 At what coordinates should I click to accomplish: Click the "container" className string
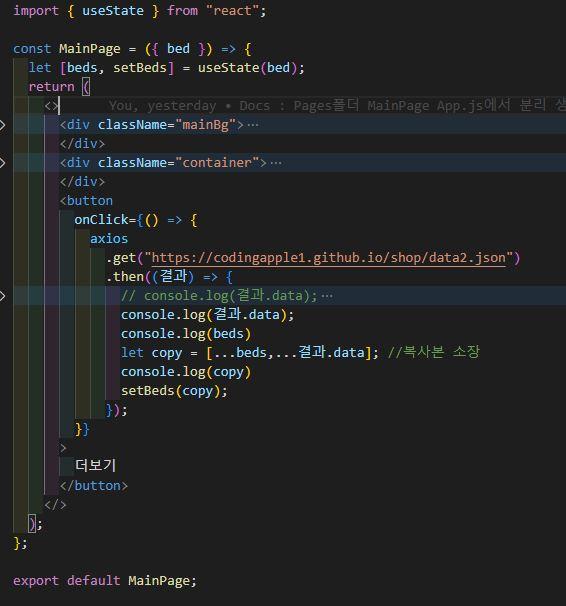pyautogui.click(x=217, y=163)
